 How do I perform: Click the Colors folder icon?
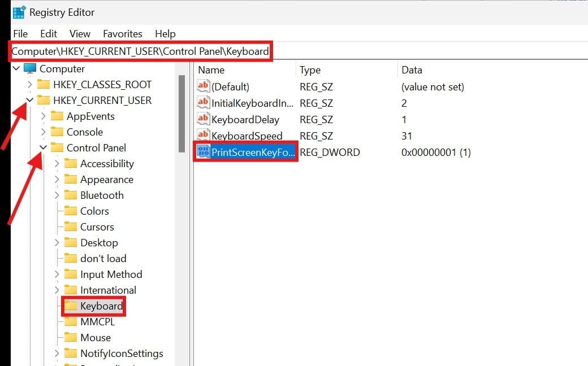pyautogui.click(x=71, y=211)
